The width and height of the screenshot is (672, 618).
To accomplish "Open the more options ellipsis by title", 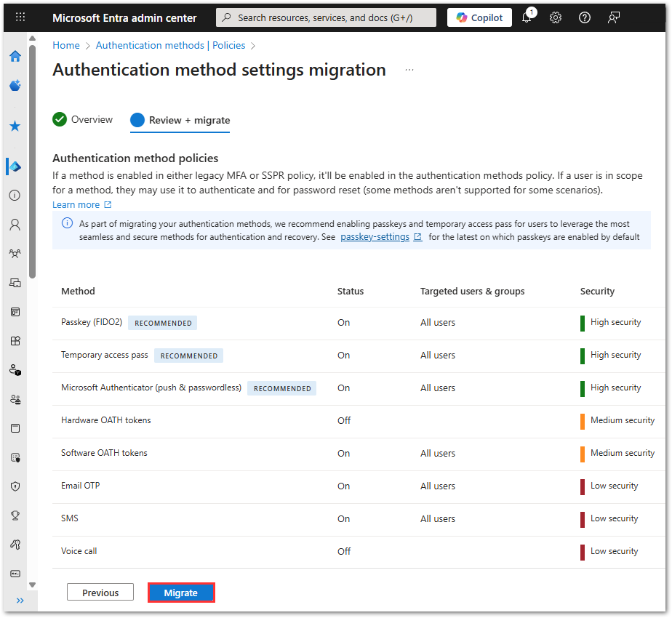I will tap(409, 71).
